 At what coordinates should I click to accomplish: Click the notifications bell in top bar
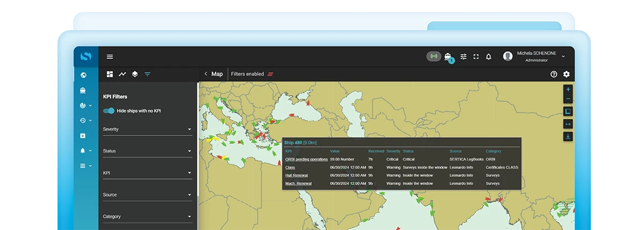(488, 56)
